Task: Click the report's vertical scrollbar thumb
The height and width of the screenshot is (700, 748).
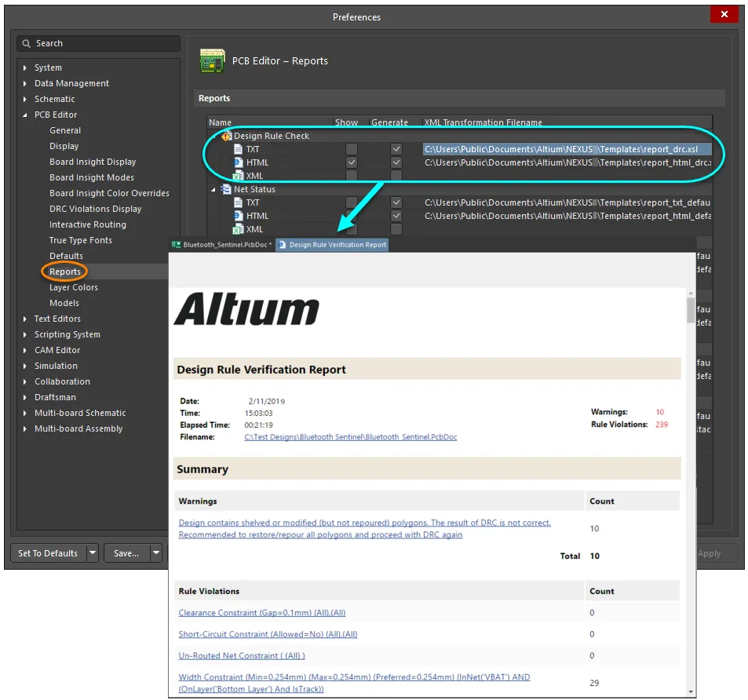Action: point(691,310)
